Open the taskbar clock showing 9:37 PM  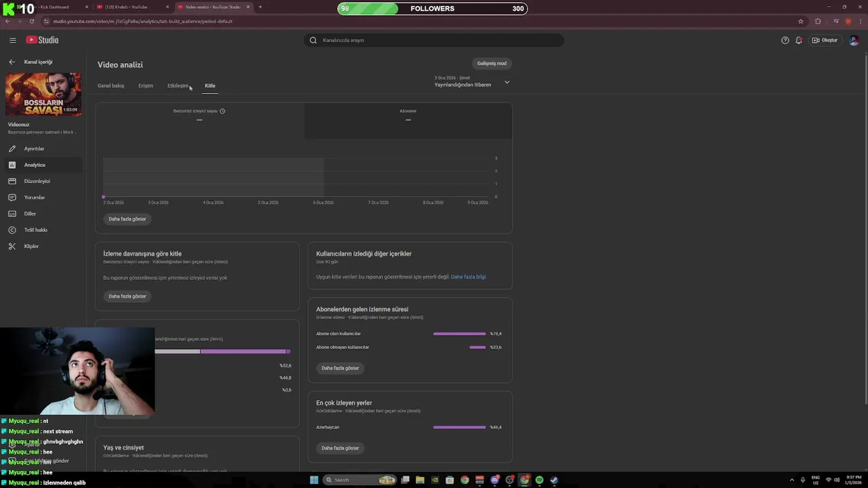tap(853, 480)
